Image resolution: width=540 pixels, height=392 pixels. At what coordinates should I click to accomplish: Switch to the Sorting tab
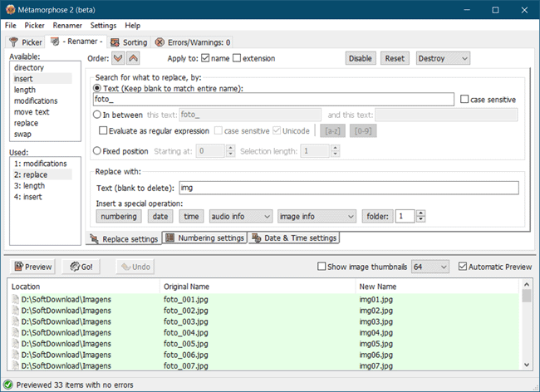pos(129,42)
